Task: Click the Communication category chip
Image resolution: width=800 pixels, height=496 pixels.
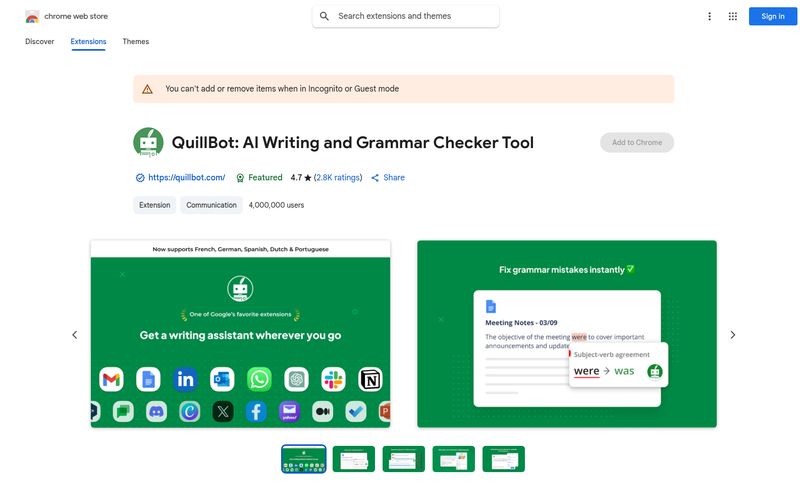Action: (x=211, y=205)
